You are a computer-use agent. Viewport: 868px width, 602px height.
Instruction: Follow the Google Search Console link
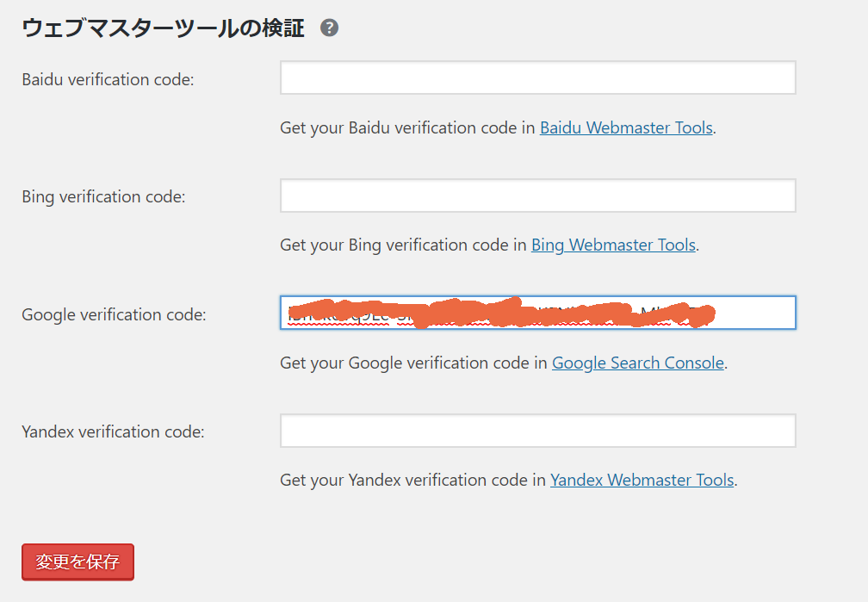(637, 363)
